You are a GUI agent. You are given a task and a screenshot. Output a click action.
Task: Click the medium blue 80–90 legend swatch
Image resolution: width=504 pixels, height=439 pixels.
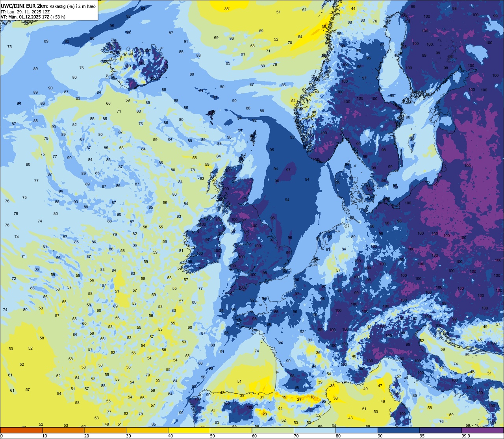[357, 430]
